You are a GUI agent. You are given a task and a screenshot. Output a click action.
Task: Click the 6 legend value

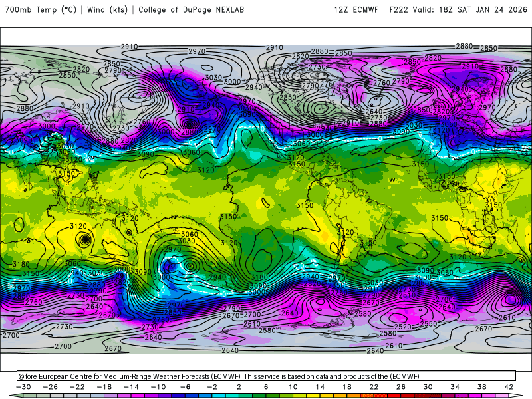point(266,387)
